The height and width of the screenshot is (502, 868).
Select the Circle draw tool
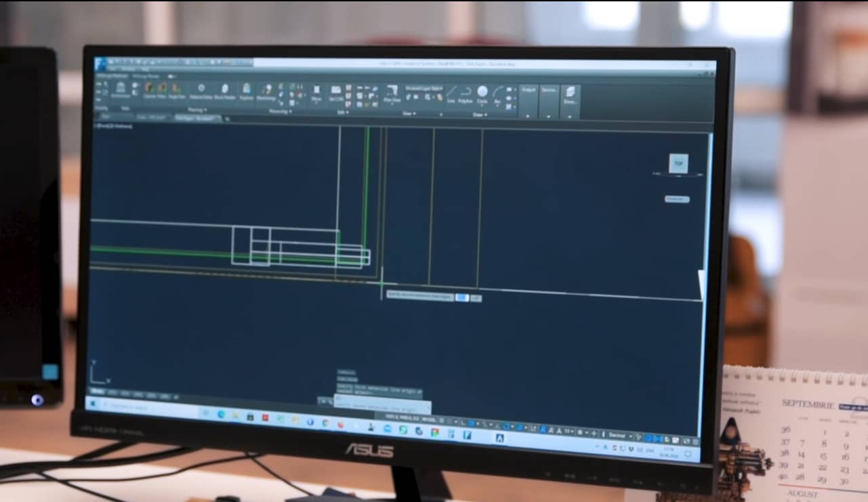482,93
